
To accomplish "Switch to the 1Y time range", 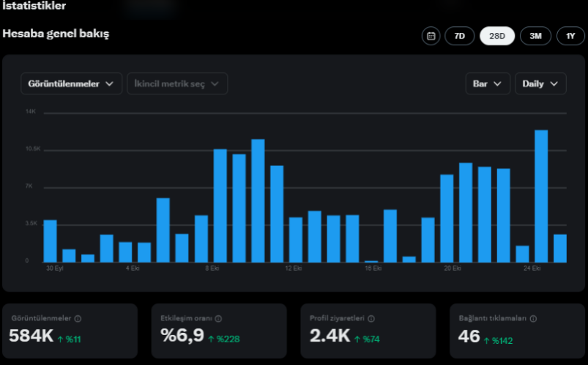I will tap(570, 36).
